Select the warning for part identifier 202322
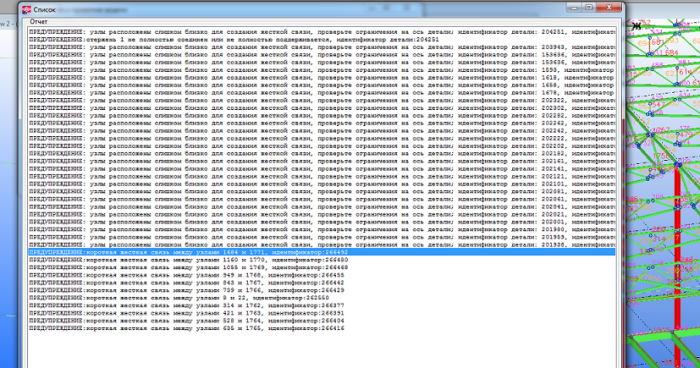The image size is (700, 368). pos(321,100)
